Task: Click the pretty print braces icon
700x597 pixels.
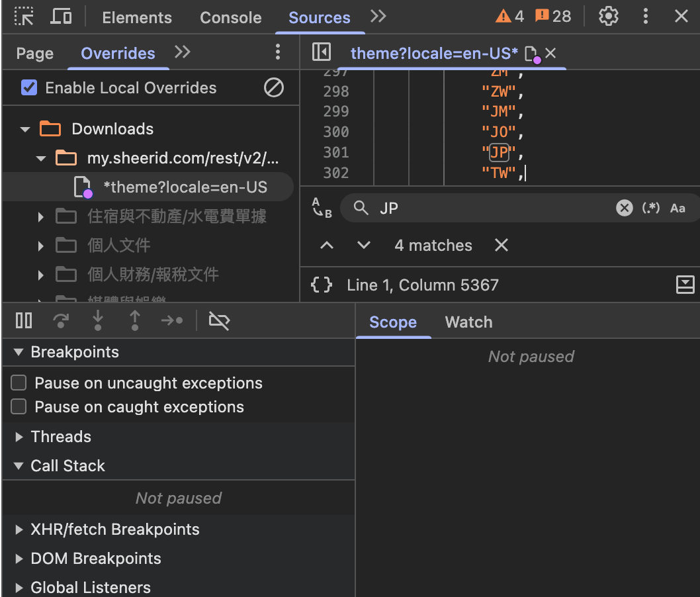Action: point(322,285)
